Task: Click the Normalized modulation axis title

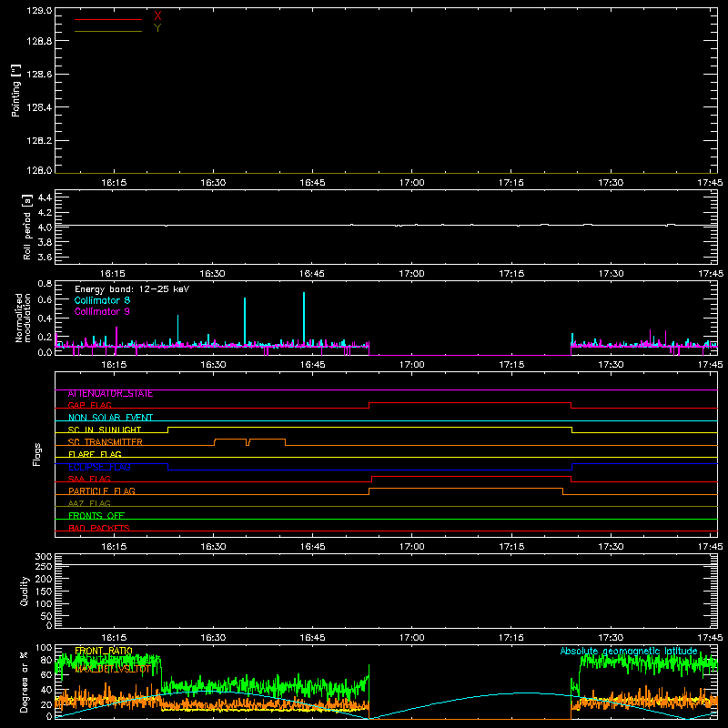Action: 22,318
